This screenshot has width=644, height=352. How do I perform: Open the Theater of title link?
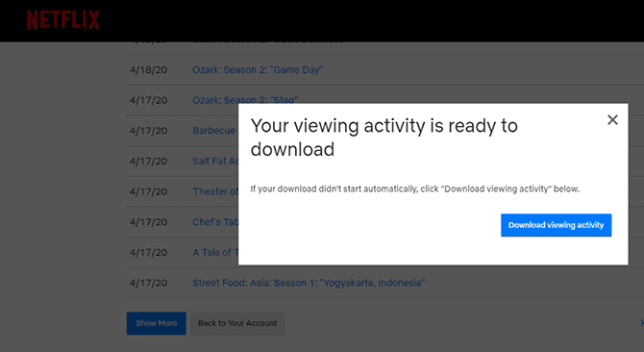coord(215,191)
